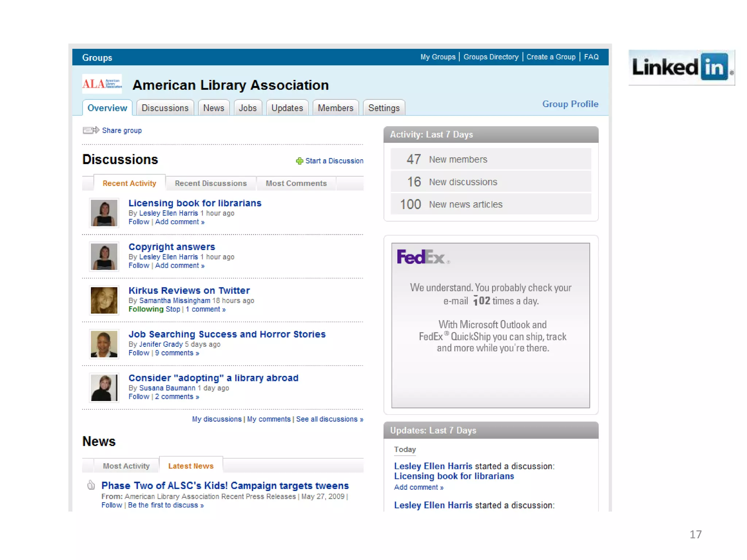The height and width of the screenshot is (560, 747).
Task: Open the Groups Directory link
Action: (x=491, y=57)
